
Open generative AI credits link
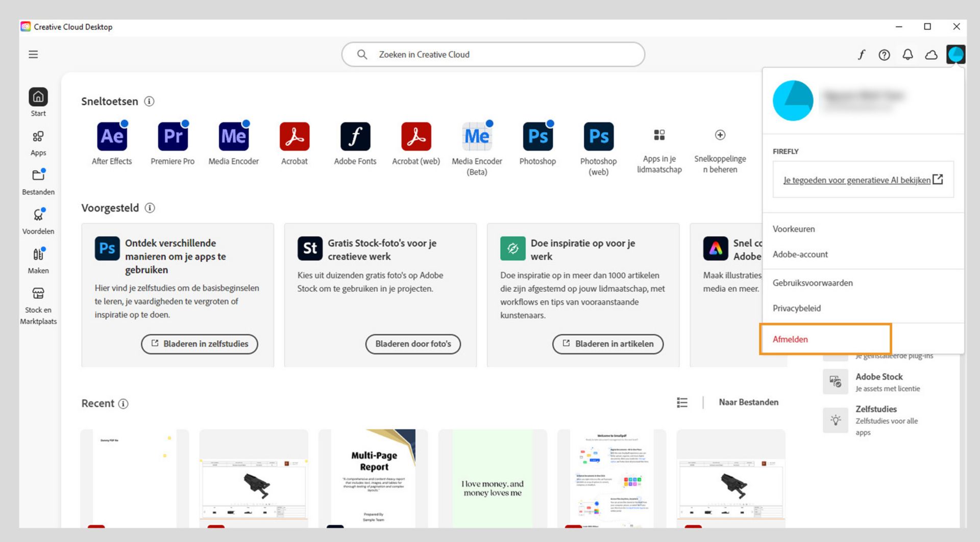[x=863, y=180]
